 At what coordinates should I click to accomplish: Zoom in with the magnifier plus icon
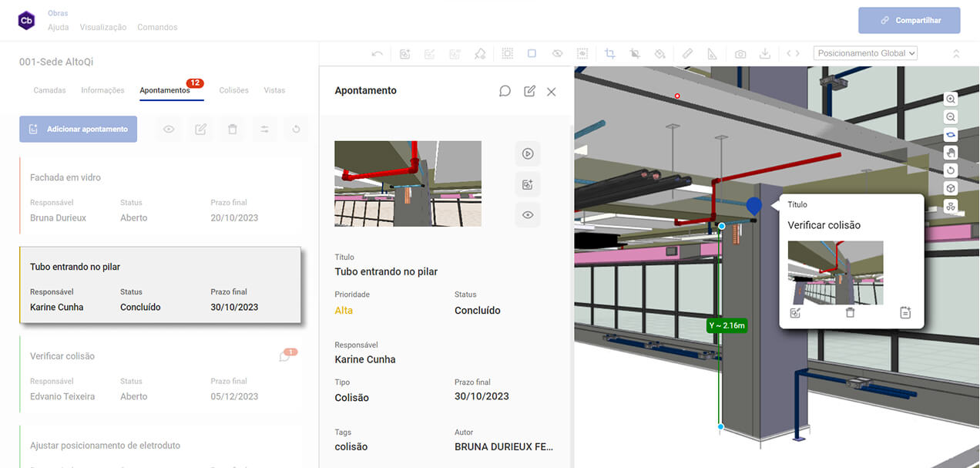tap(951, 99)
